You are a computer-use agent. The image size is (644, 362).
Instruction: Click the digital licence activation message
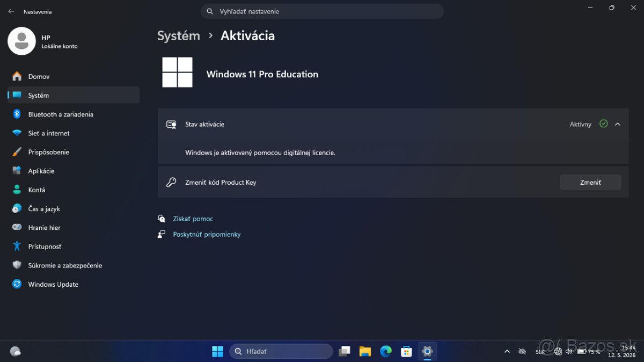pos(260,153)
